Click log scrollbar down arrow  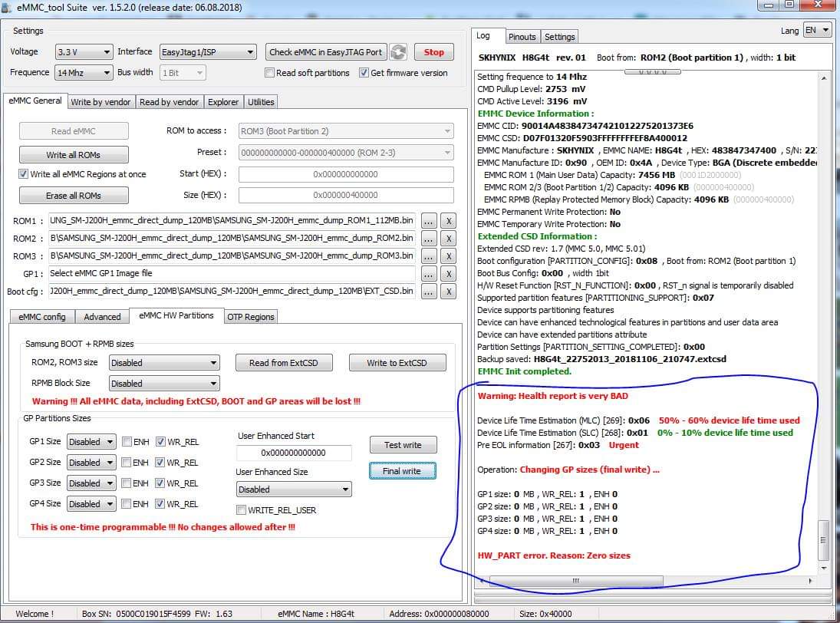[823, 568]
